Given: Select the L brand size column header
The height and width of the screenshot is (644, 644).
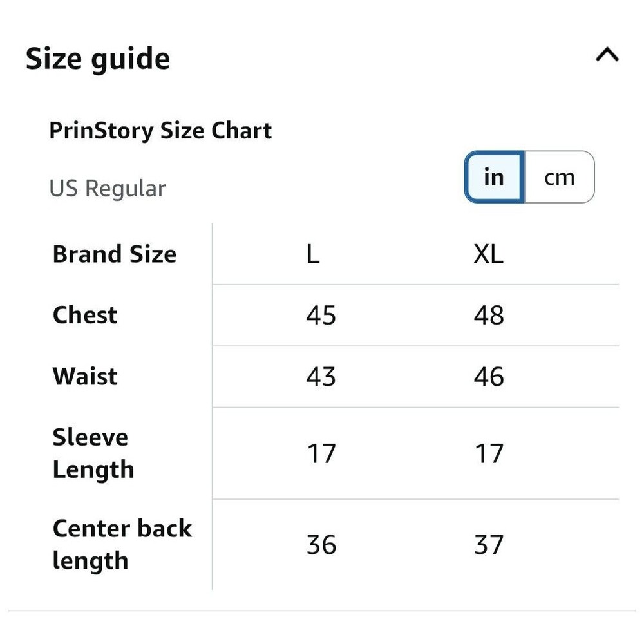Looking at the screenshot, I should pos(313,254).
